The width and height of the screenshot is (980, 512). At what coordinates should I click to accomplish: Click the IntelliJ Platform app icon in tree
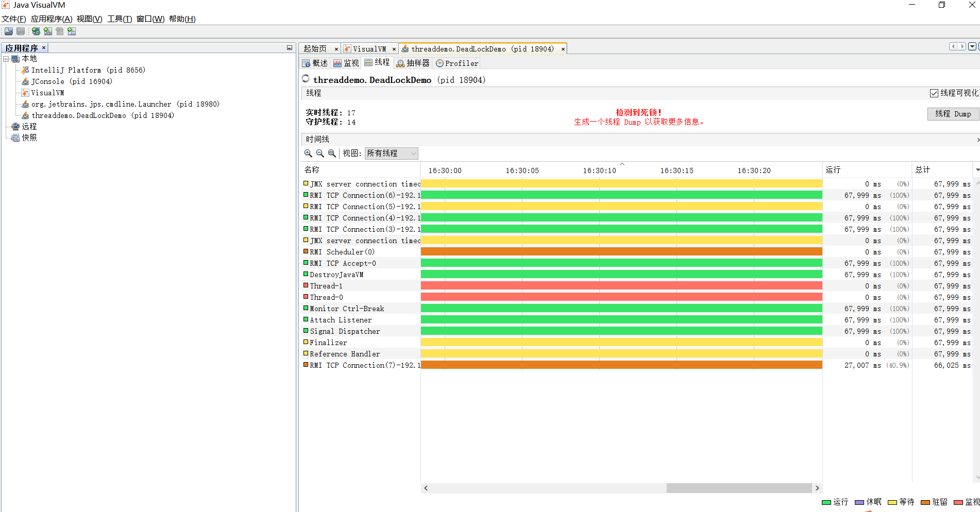click(25, 70)
